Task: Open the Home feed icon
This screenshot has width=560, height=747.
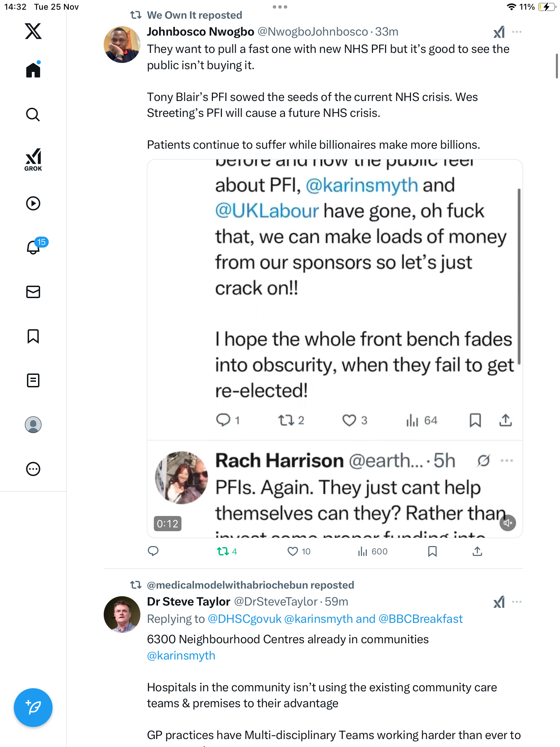Action: (33, 70)
